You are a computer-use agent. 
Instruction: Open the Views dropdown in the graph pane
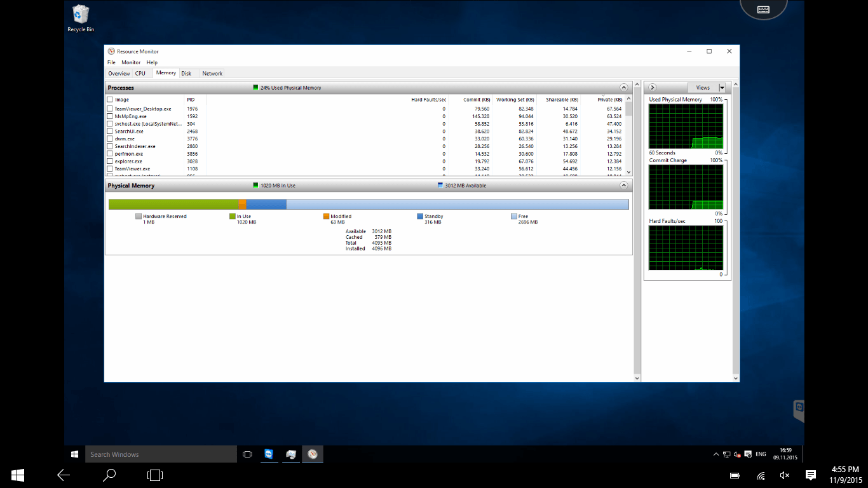[x=722, y=87]
